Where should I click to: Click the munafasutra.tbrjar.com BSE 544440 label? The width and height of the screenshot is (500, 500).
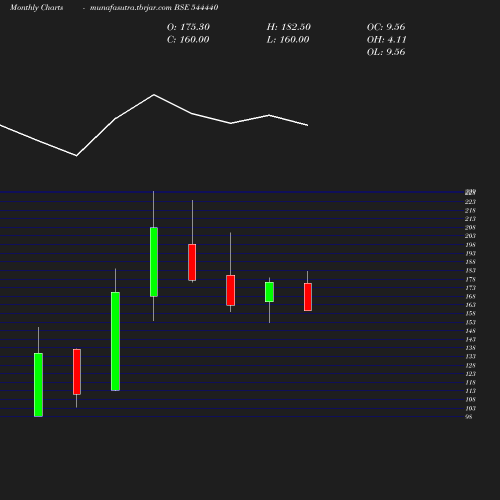click(x=154, y=7)
